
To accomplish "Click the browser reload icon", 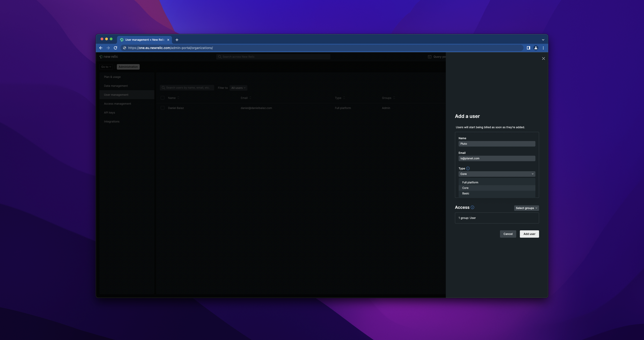I will point(115,48).
